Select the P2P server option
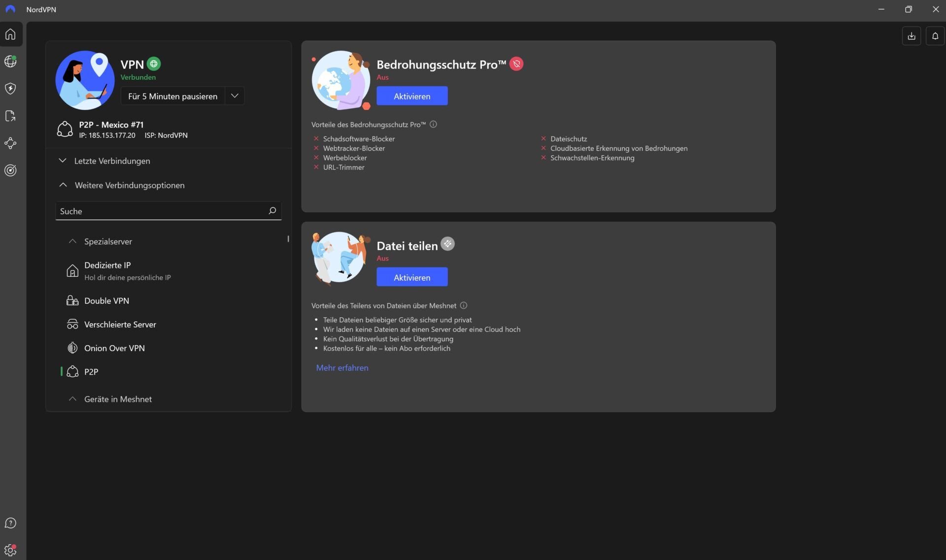The height and width of the screenshot is (560, 946). (169, 372)
